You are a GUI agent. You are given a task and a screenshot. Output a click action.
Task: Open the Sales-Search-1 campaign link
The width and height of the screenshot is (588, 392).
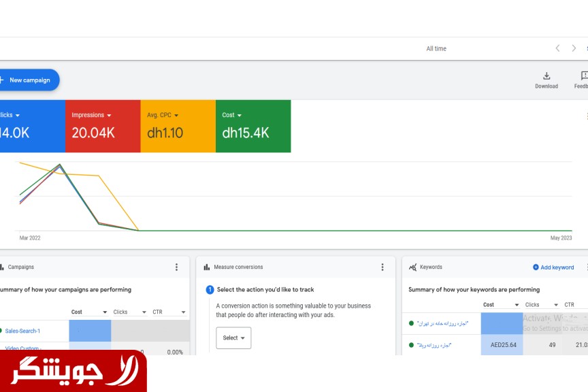click(x=22, y=331)
